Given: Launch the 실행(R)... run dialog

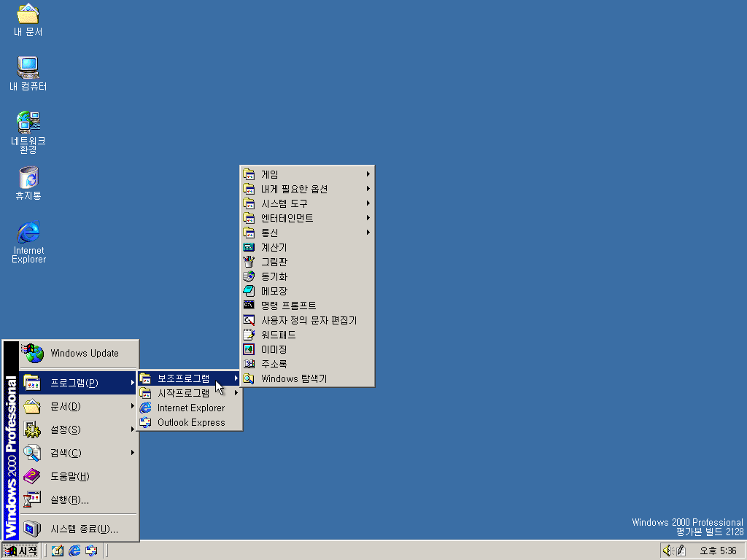Looking at the screenshot, I should click(x=78, y=499).
